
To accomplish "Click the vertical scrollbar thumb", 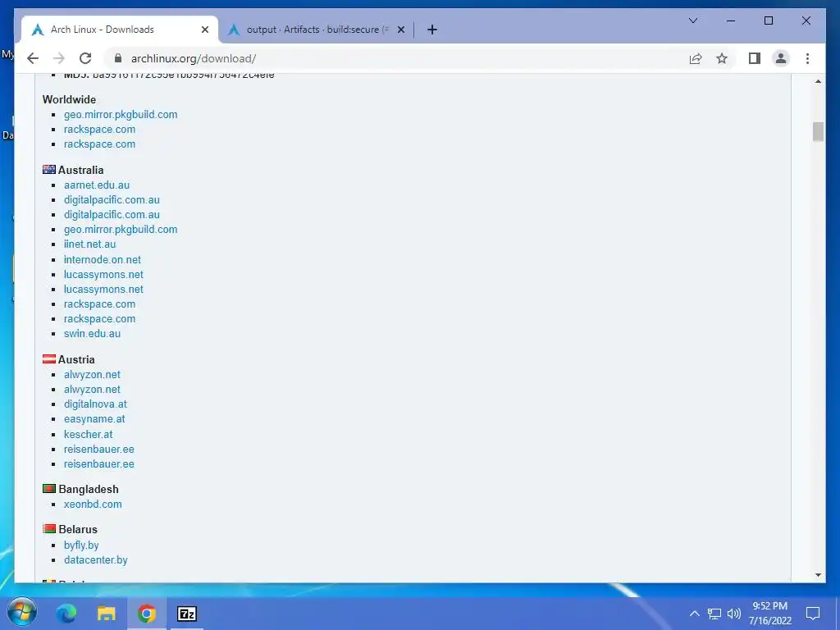I will [818, 132].
